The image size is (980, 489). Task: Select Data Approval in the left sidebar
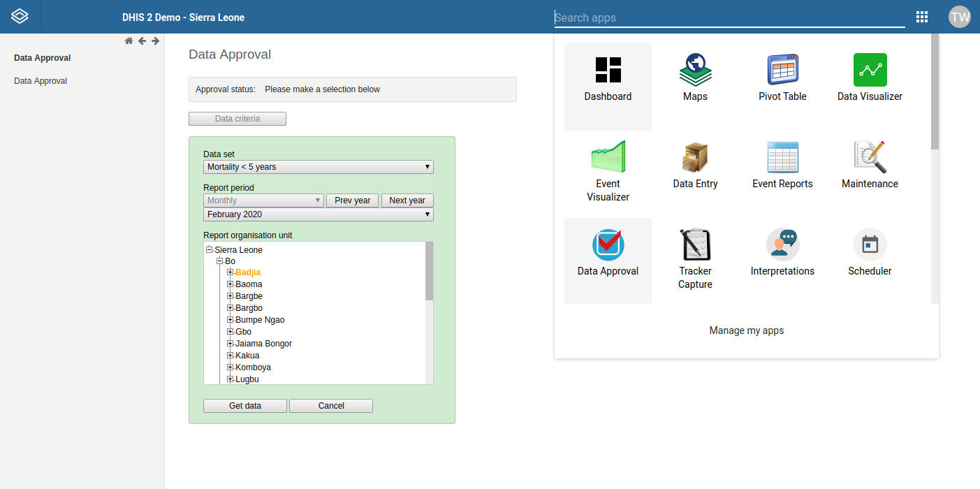click(41, 81)
